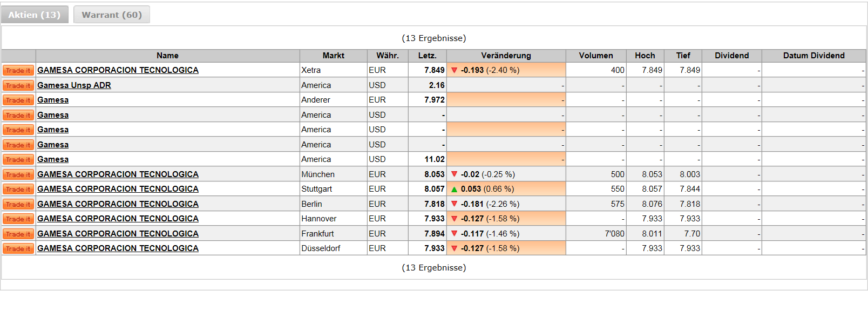Click the Datum Dividend column header
This screenshot has width=868, height=311.
tap(813, 56)
